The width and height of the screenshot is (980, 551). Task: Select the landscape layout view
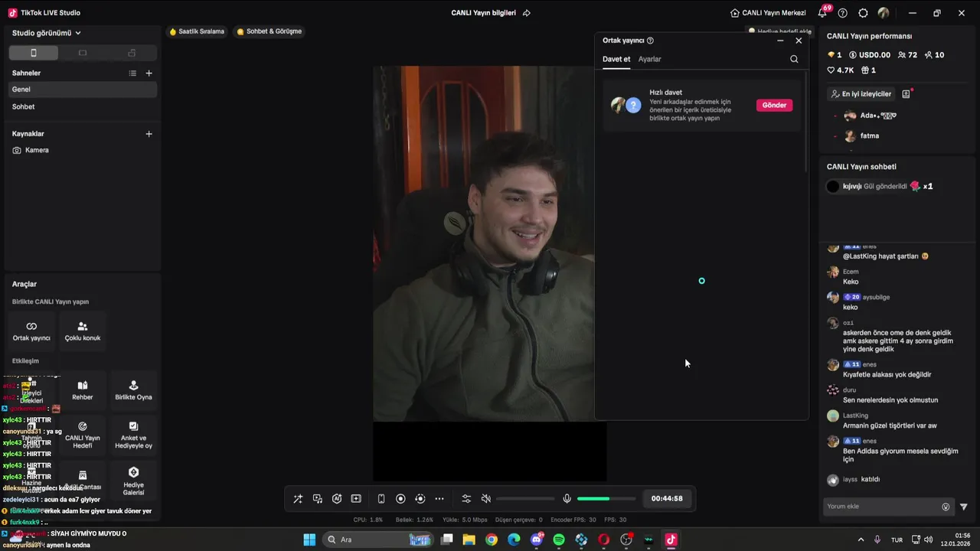83,53
